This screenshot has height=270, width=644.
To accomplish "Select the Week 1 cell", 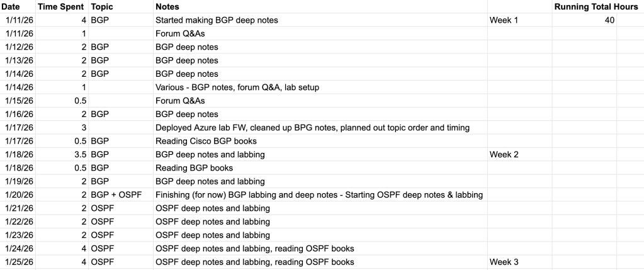I will point(504,20).
